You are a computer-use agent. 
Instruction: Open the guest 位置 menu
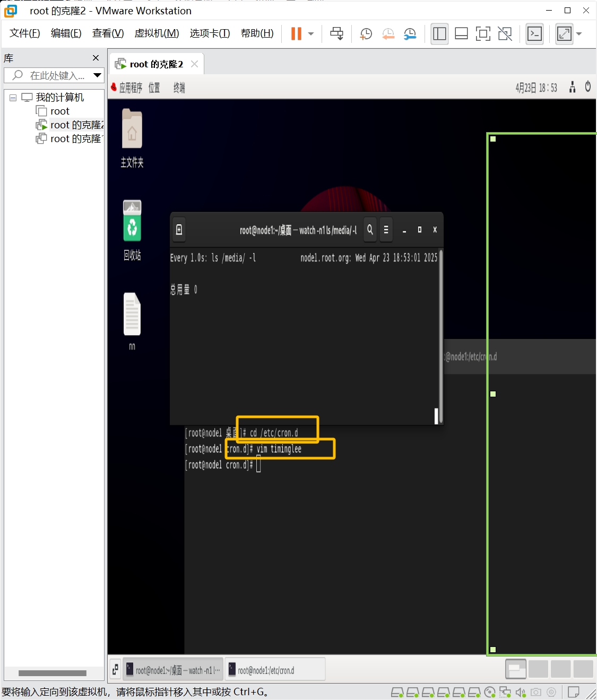coord(154,88)
